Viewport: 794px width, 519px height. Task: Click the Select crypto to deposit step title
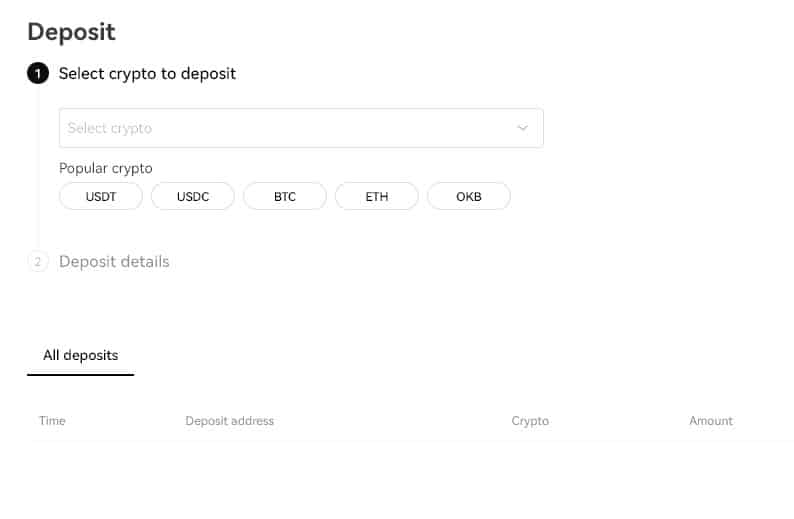147,74
